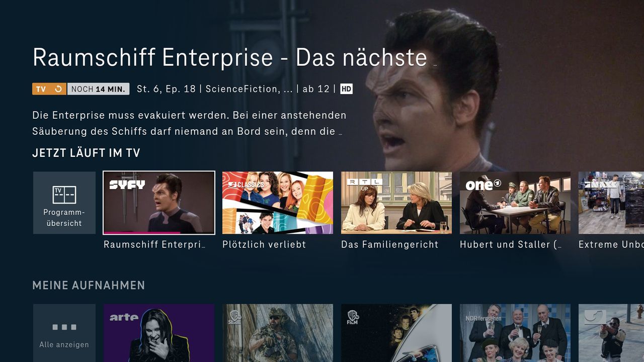Click the NDR fernsehen logo
Image resolution: width=644 pixels, height=362 pixels.
484,318
